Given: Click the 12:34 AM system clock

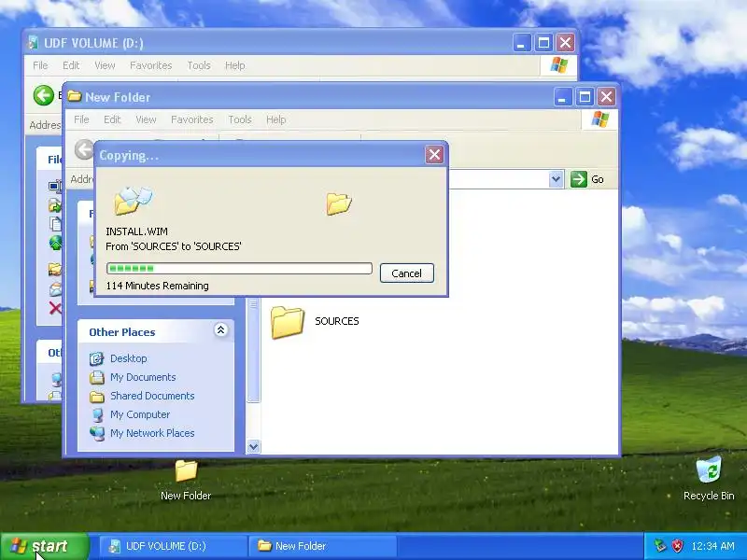Looking at the screenshot, I should pos(712,546).
